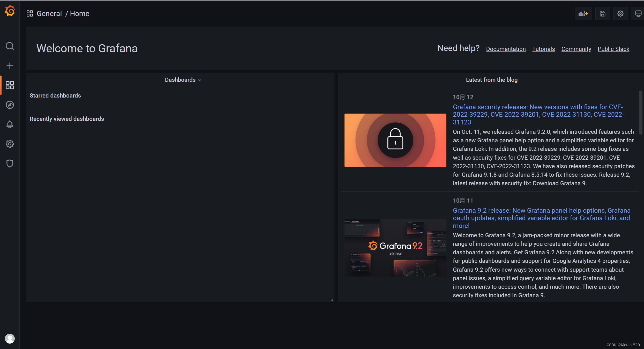Open dashboard settings gear in top toolbar
The height and width of the screenshot is (349, 644).
click(x=620, y=13)
